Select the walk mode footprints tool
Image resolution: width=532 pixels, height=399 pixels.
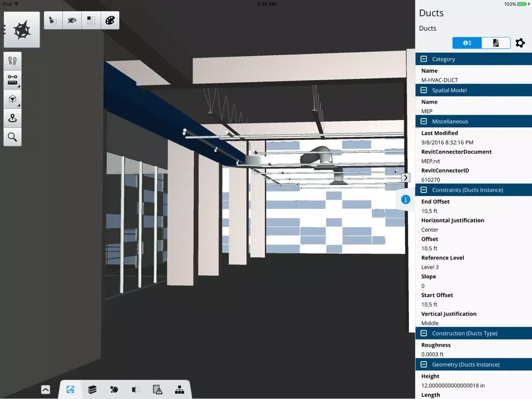point(13,61)
